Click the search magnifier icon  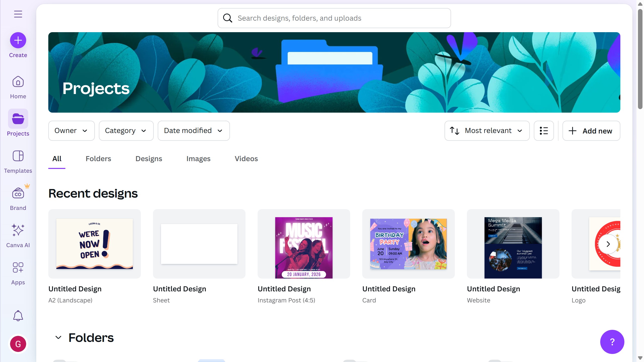point(227,18)
